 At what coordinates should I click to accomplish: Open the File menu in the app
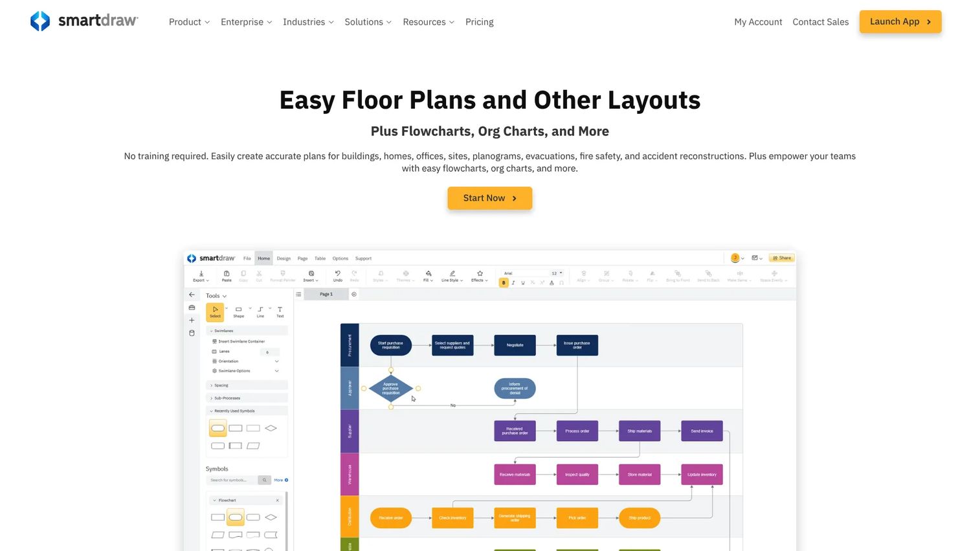pos(247,258)
